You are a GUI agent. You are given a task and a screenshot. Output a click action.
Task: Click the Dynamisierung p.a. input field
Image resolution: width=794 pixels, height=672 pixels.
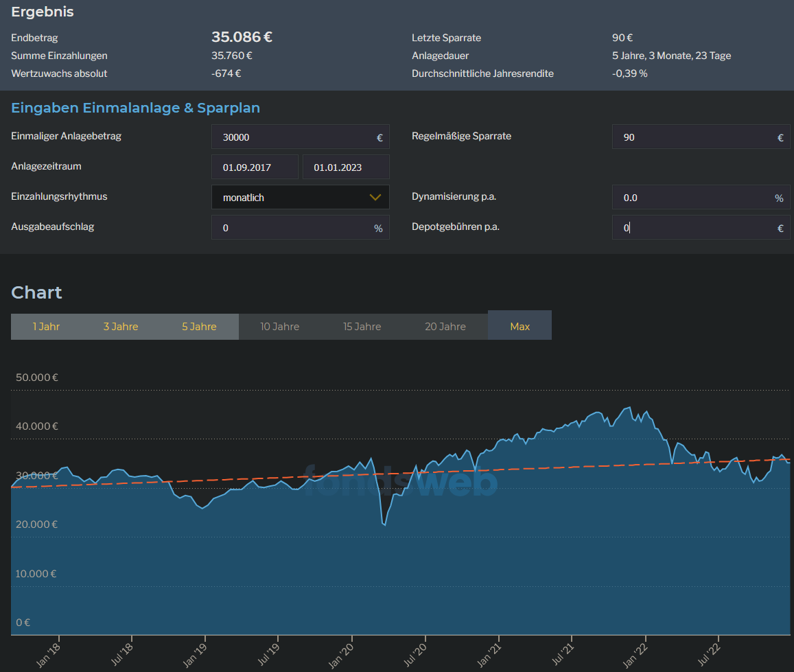click(x=693, y=198)
